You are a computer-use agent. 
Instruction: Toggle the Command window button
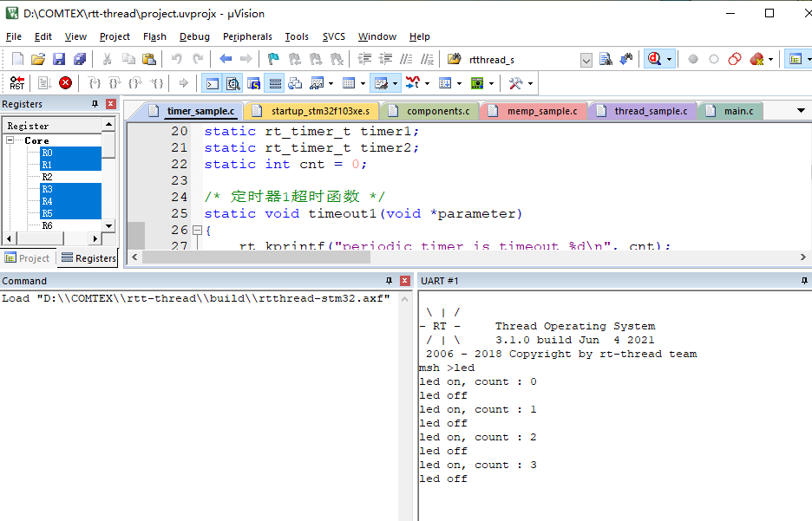tap(213, 83)
